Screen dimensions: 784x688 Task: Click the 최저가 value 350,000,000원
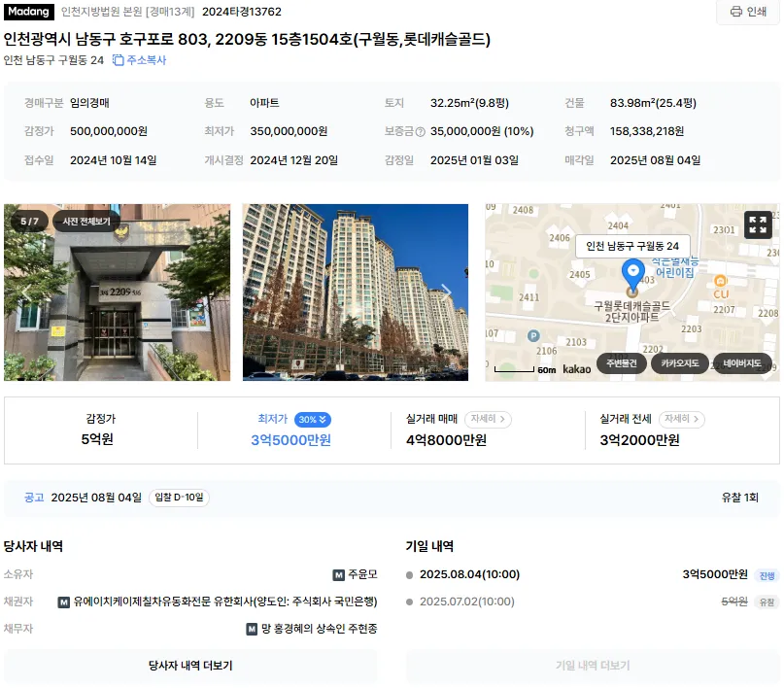(289, 131)
